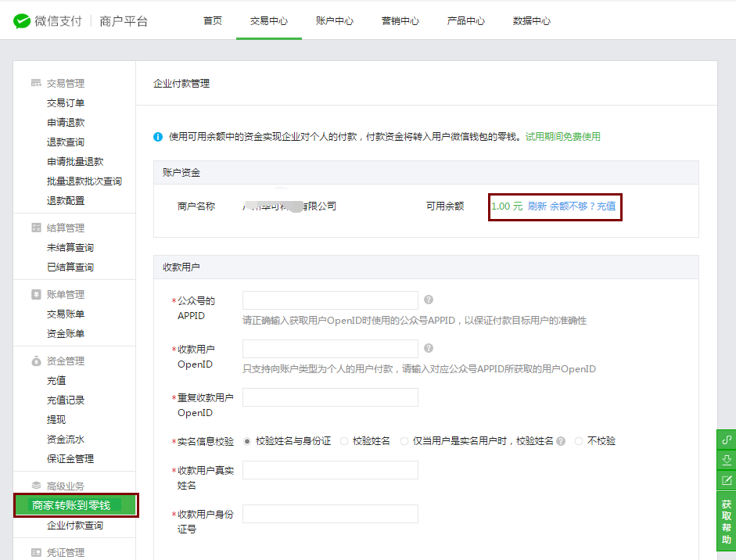Screen dimensions: 736x560
Task: Open 交易订单 in sidebar
Action: click(66, 102)
